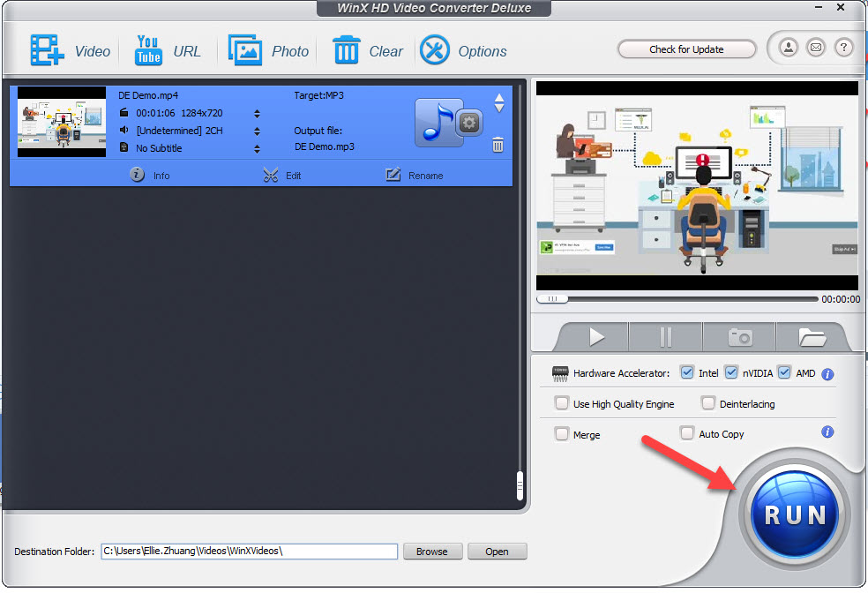The image size is (868, 593).
Task: Take a snapshot with the camera icon
Action: coord(739,337)
